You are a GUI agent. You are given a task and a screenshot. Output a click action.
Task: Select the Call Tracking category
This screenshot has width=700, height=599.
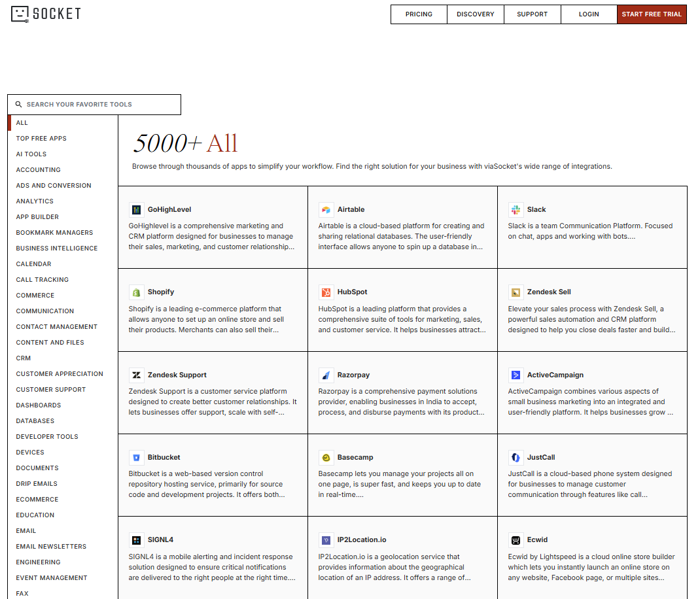click(x=63, y=279)
